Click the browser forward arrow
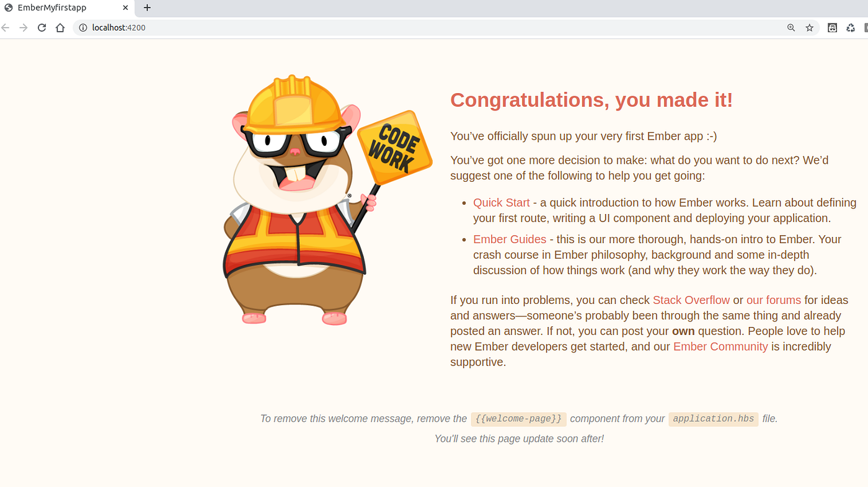868x487 pixels. [24, 28]
